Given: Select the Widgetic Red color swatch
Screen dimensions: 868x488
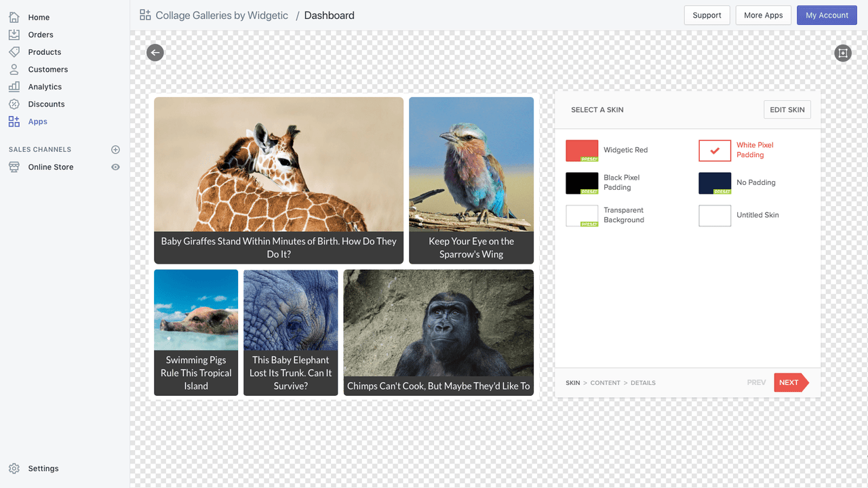Looking at the screenshot, I should point(582,150).
